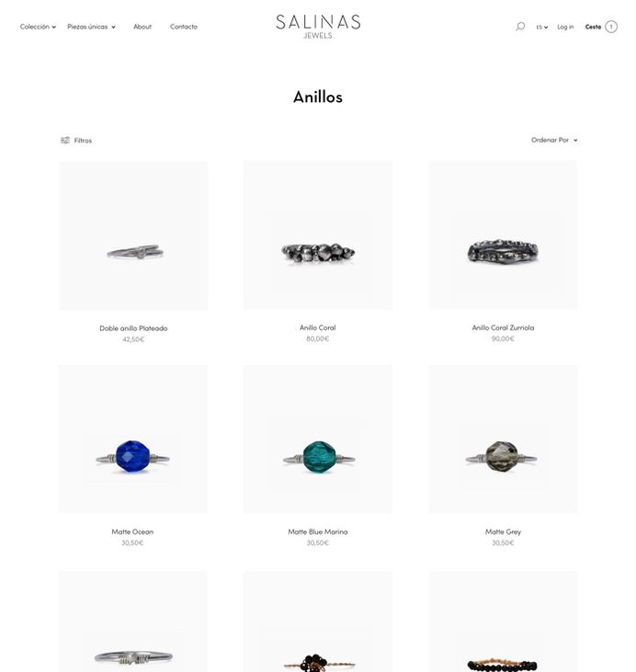Expand the Colección dropdown menu

[38, 27]
